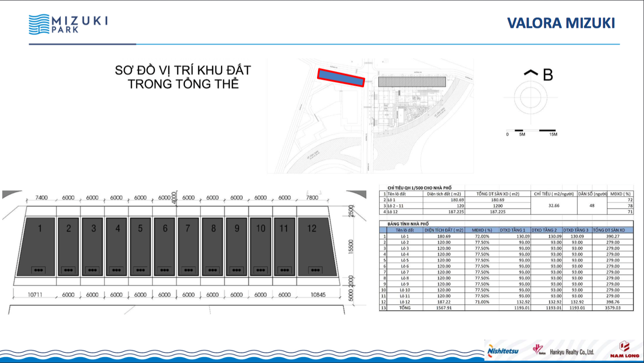Viewport: 644px width, 363px height.
Task: Click the 390.27 total floor area cell
Action: pos(612,236)
